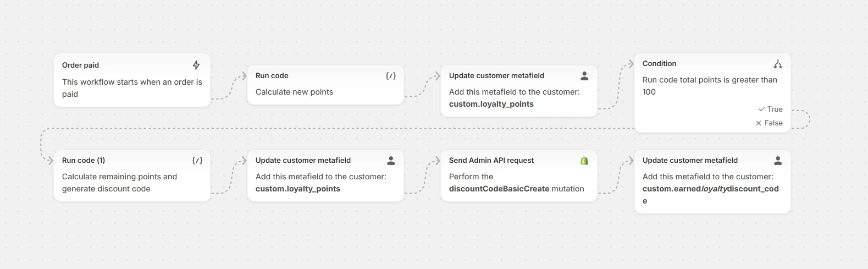868x269 pixels.
Task: Click the Shopify bag icon on Send Admin API request
Action: click(x=584, y=161)
